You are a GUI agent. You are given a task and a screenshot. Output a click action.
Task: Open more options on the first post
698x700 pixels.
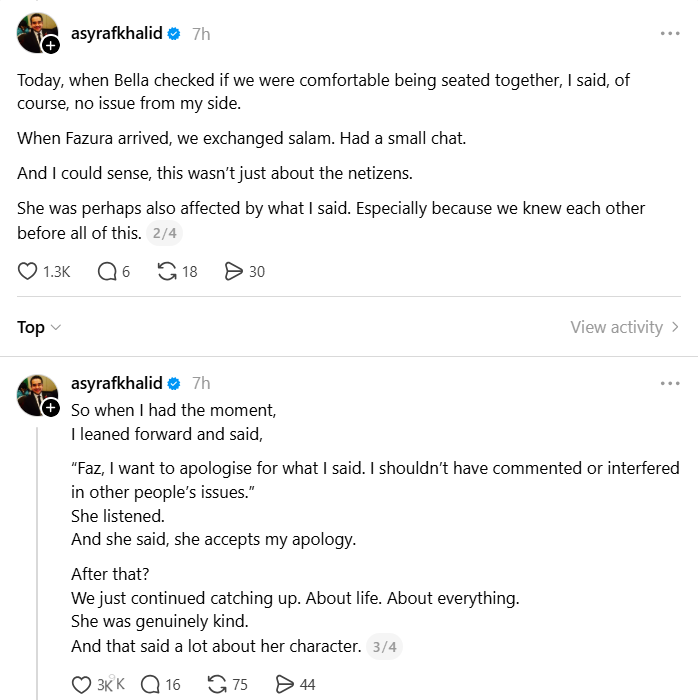670,33
